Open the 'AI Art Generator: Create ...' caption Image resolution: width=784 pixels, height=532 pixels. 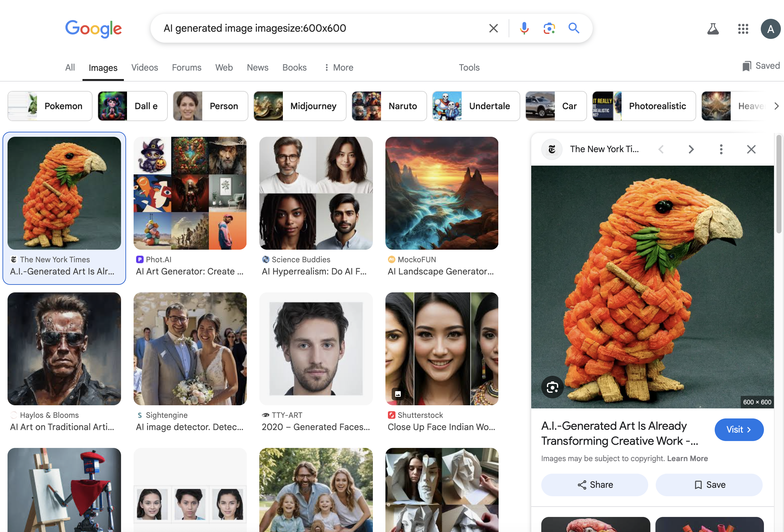point(190,271)
